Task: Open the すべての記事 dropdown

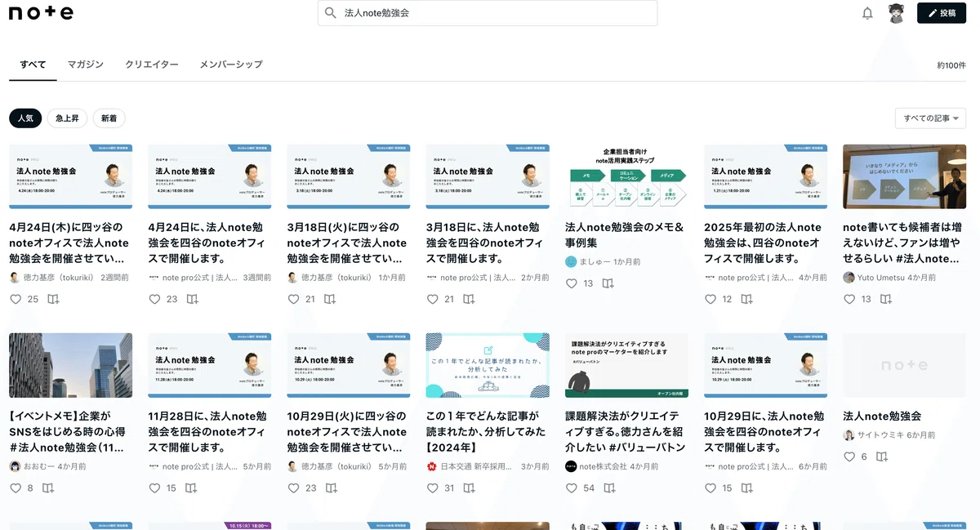Action: (x=931, y=118)
